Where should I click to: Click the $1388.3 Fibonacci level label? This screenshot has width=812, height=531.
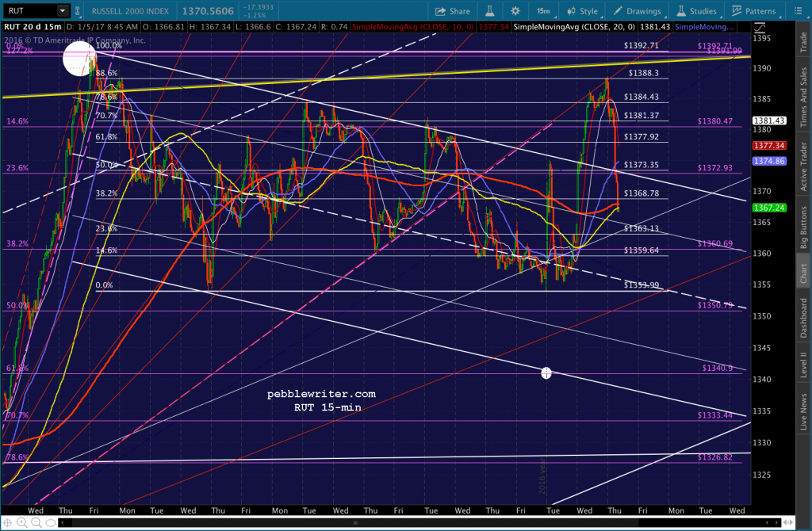pos(643,73)
